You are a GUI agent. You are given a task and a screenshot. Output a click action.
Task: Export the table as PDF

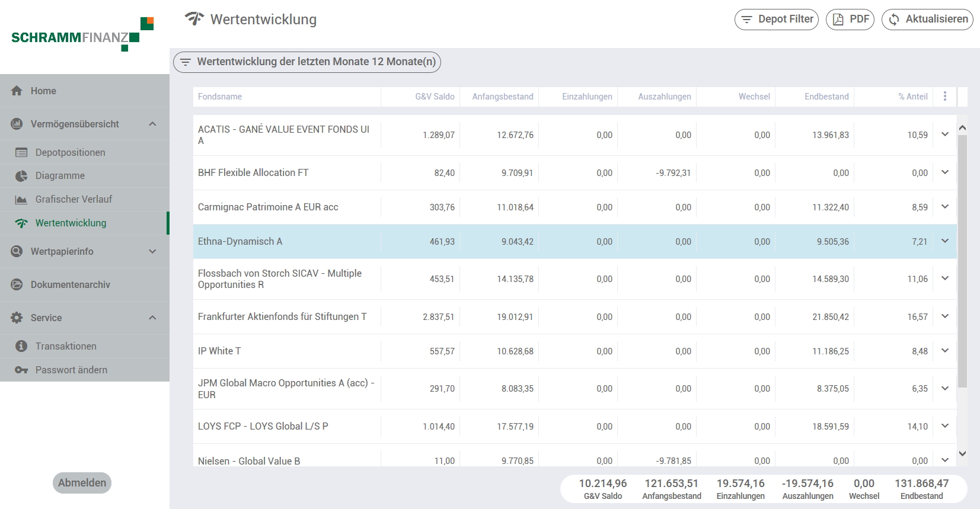(850, 20)
